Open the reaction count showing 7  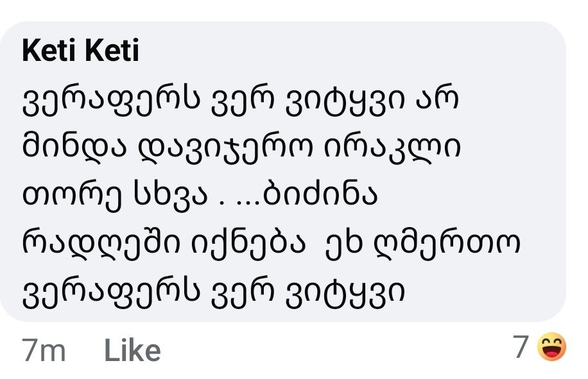[x=521, y=348]
